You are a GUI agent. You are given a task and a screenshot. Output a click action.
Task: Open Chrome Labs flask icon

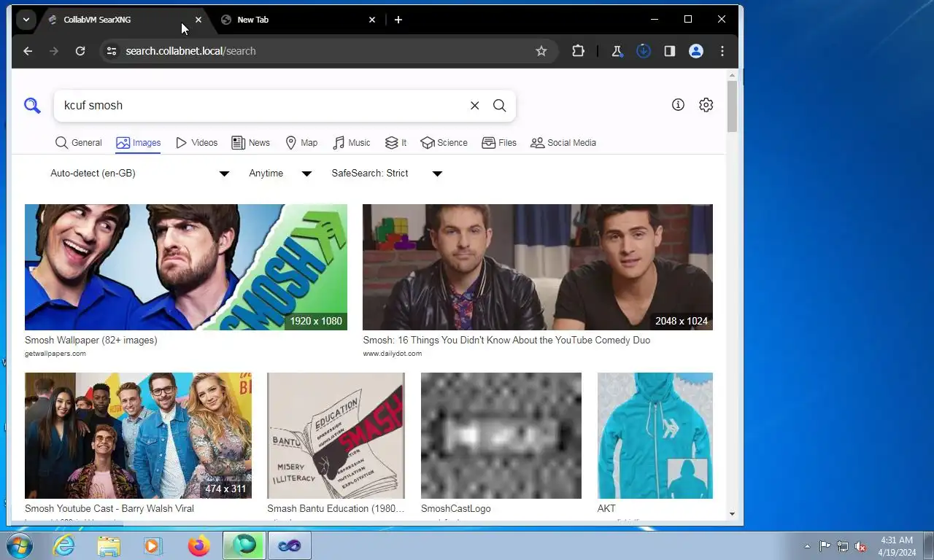click(617, 51)
